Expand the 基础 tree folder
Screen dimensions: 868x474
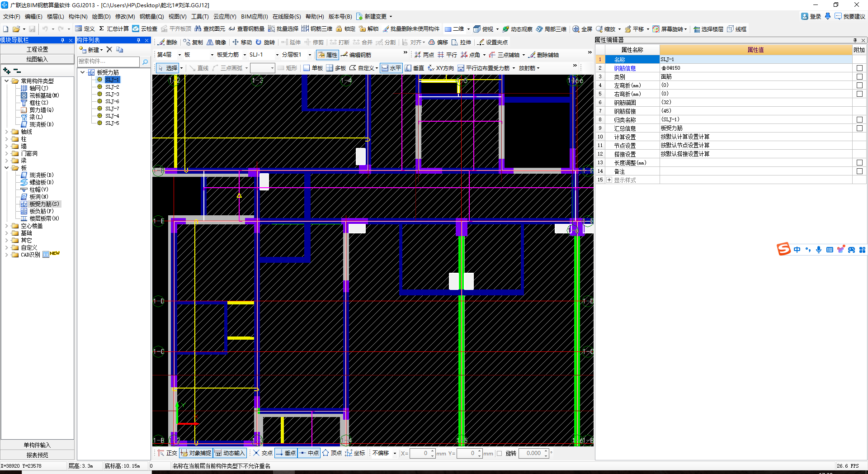point(7,233)
